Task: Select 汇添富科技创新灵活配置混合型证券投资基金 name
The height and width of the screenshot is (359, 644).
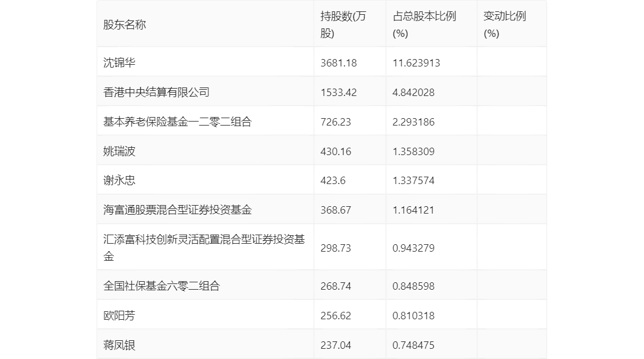Action: pos(204,248)
